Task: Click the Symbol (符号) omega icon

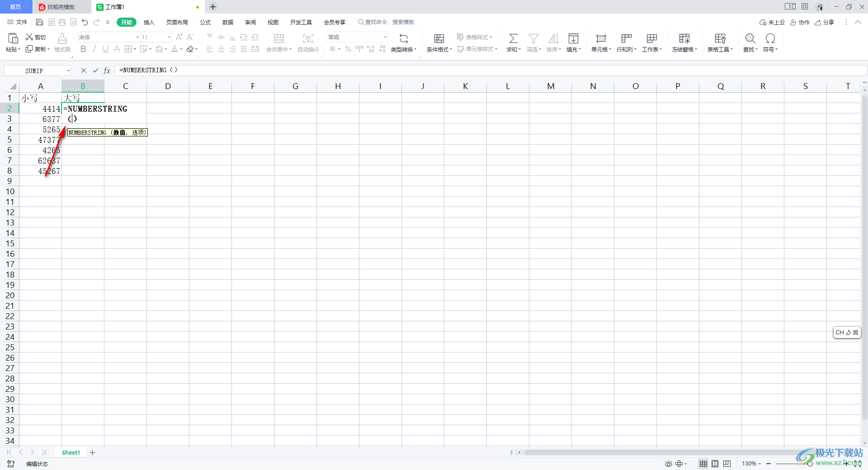Action: [x=770, y=38]
